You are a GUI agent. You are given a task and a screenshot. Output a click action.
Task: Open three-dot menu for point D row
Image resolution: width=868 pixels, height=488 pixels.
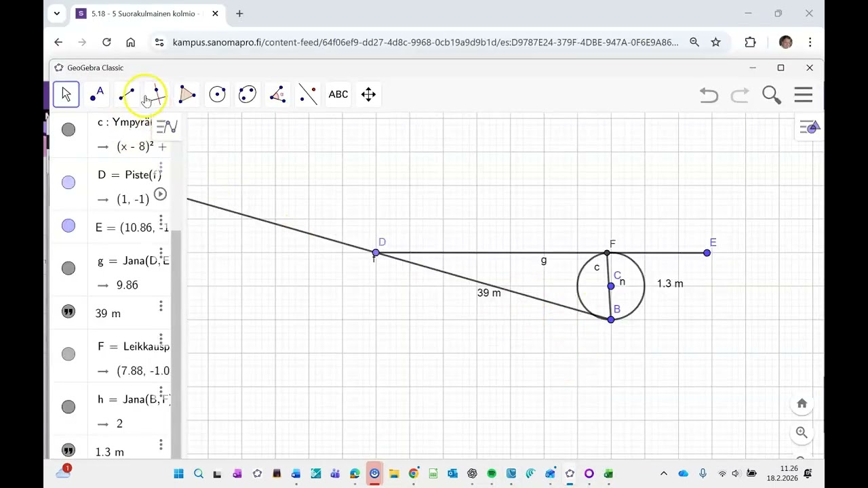click(x=161, y=167)
